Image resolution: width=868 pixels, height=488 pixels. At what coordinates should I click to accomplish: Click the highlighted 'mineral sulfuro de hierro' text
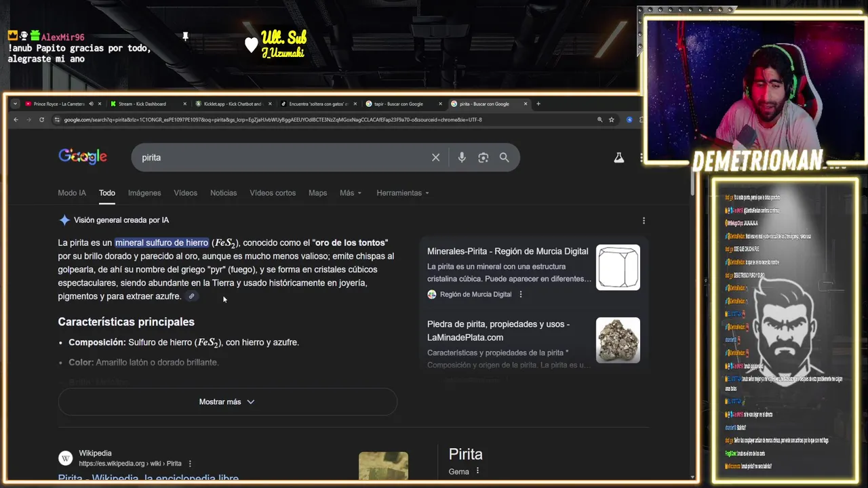[x=161, y=243]
